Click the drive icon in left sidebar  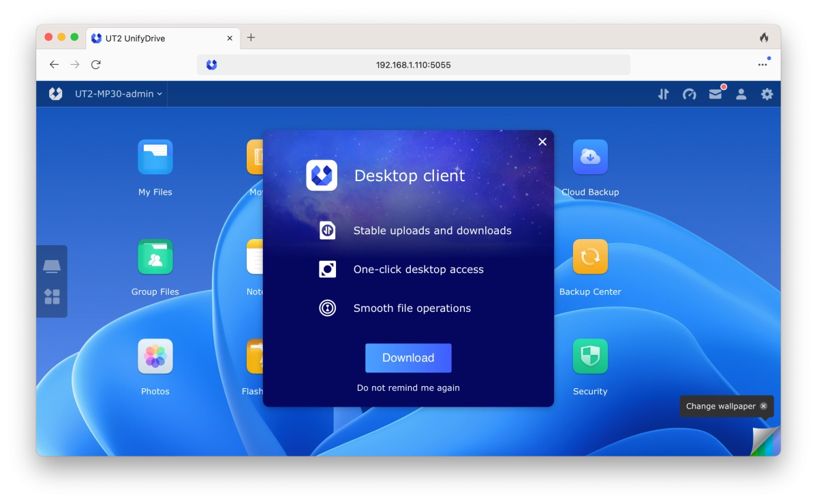click(x=52, y=266)
